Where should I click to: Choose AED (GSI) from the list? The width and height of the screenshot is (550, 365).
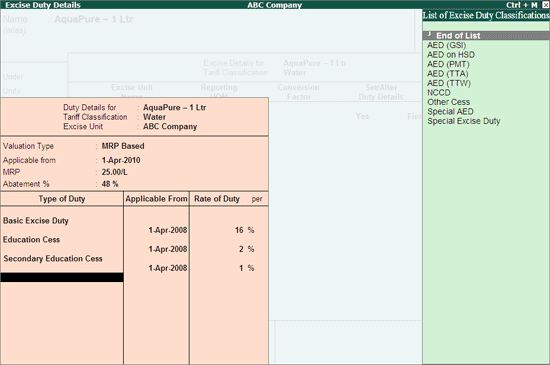coord(446,45)
